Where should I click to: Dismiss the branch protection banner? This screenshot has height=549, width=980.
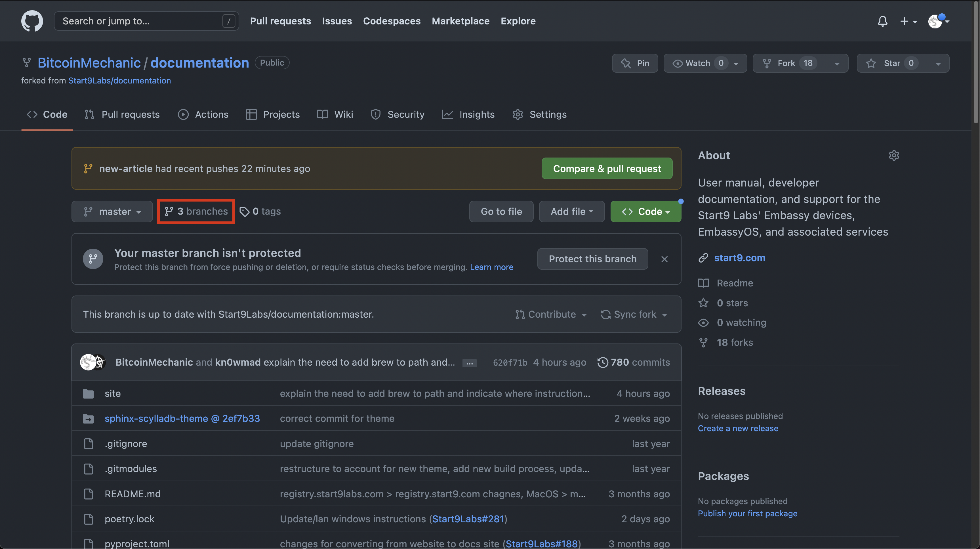pyautogui.click(x=664, y=259)
